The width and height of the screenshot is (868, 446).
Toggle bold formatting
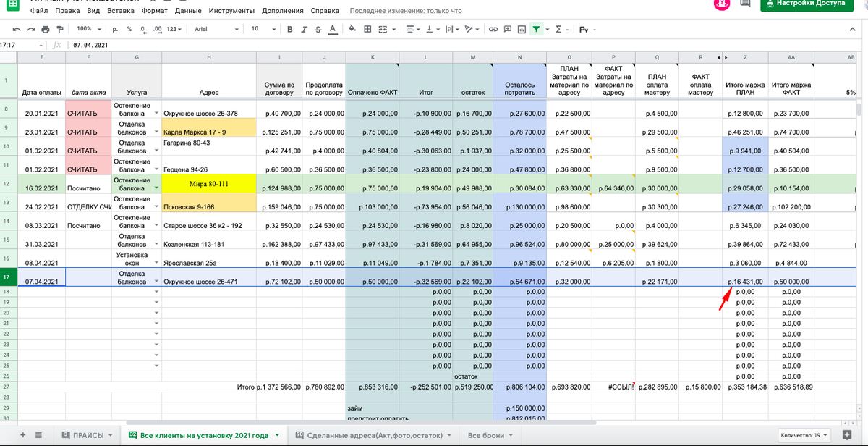(289, 29)
